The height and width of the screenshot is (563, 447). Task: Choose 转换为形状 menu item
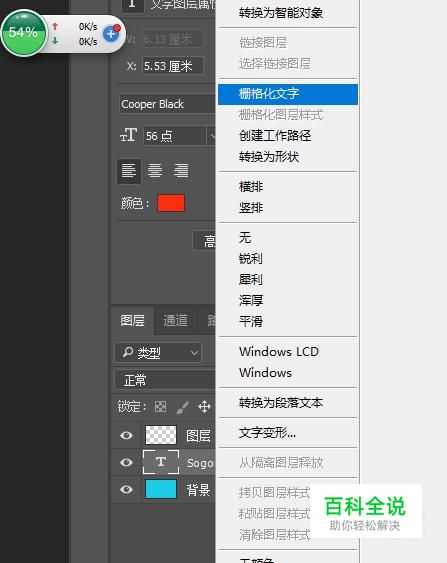(x=269, y=157)
